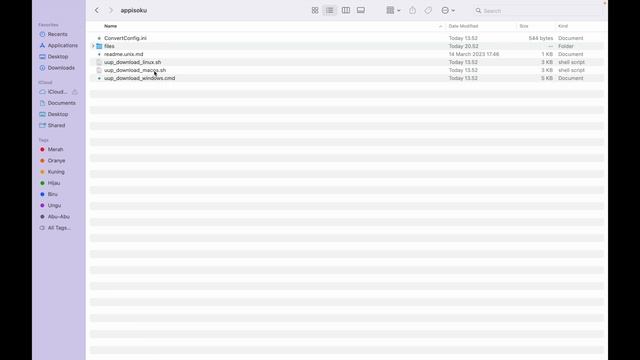640x360 pixels.
Task: Switch to icon grid view
Action: point(315,10)
